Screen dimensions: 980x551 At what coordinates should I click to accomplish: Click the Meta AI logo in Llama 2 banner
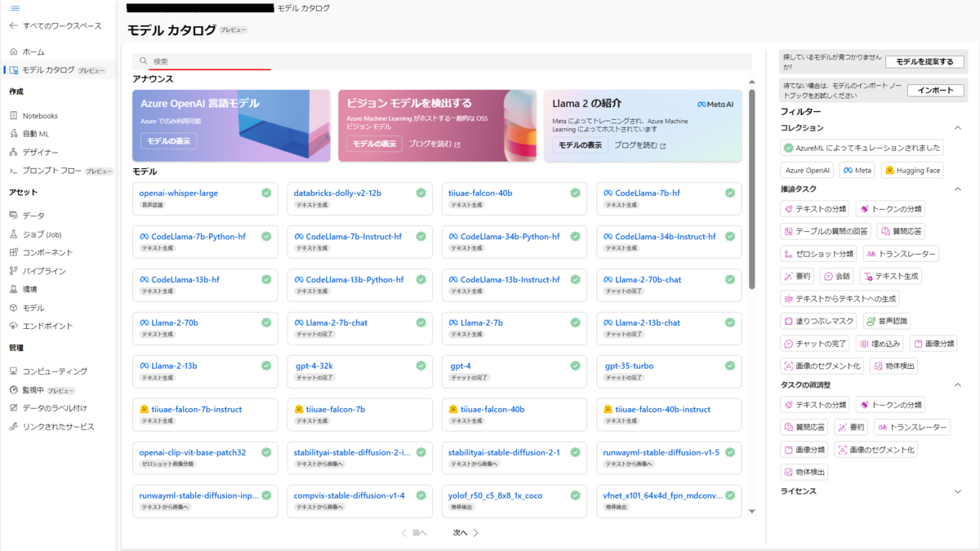[715, 104]
